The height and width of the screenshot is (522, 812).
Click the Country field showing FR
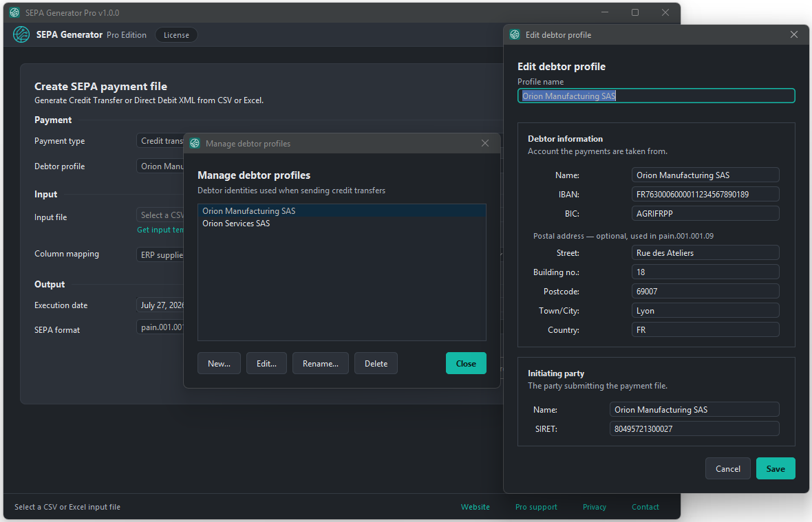705,329
